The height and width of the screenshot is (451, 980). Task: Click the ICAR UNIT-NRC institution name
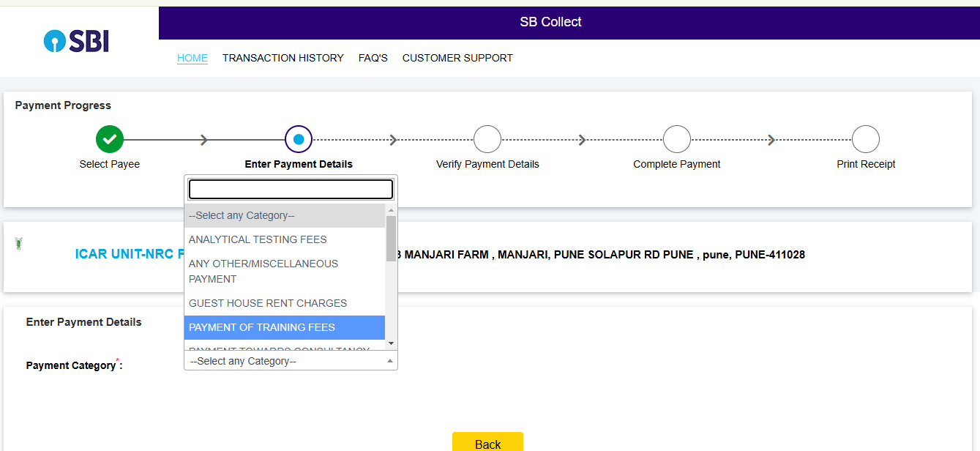[x=130, y=255]
